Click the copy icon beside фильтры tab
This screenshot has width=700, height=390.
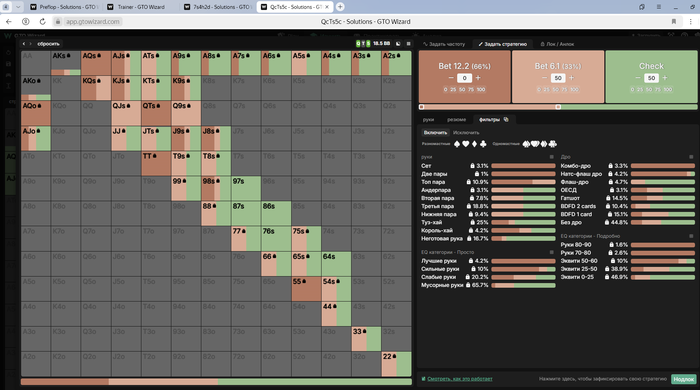pos(506,119)
